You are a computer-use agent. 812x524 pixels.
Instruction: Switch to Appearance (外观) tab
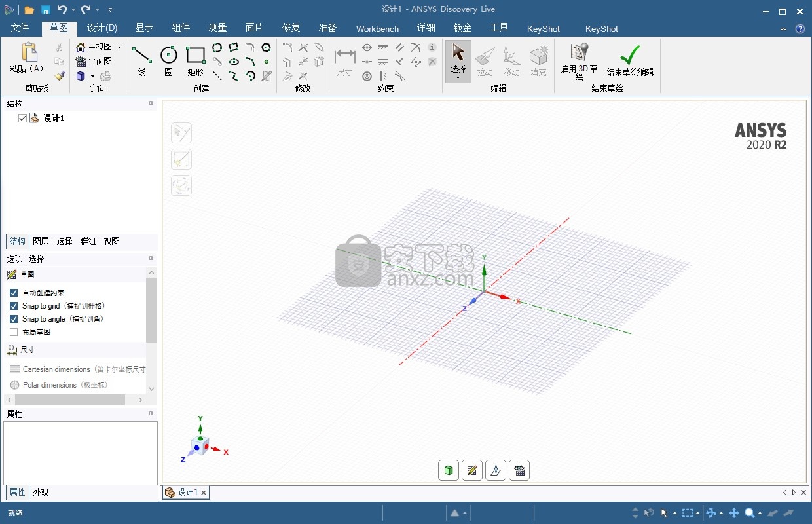pyautogui.click(x=41, y=492)
